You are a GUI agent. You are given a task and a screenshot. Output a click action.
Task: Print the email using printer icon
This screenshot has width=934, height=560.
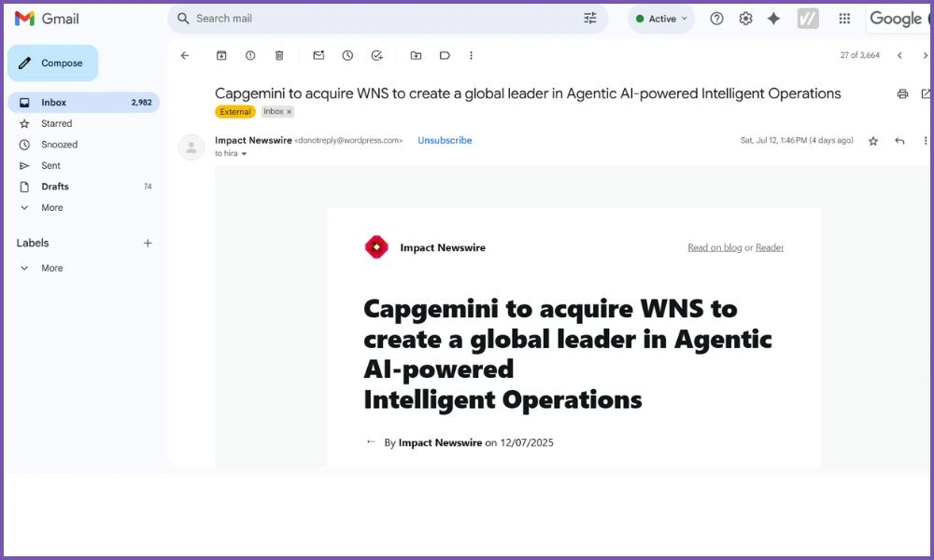click(x=902, y=93)
